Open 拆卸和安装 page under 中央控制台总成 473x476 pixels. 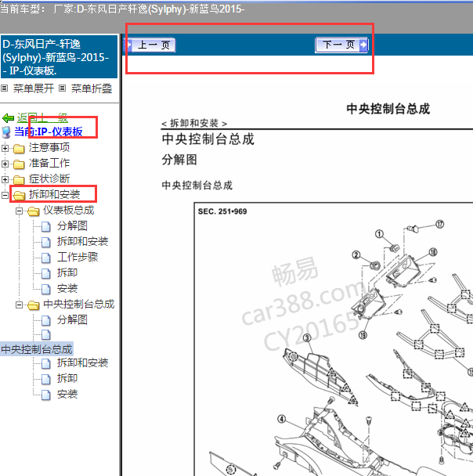pyautogui.click(x=82, y=362)
